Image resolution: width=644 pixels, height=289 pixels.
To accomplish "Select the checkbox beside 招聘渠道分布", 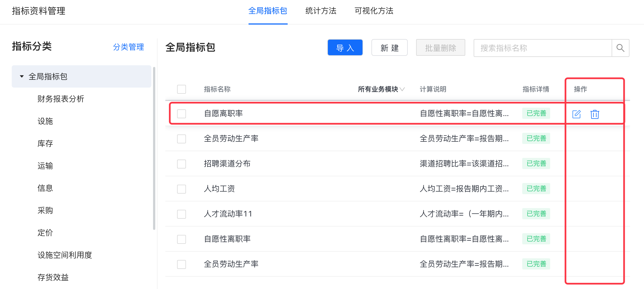I will [x=182, y=164].
